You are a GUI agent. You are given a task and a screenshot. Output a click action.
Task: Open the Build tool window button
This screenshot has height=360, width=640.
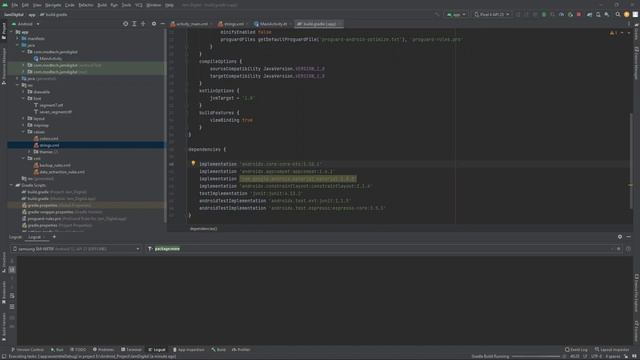click(x=219, y=350)
